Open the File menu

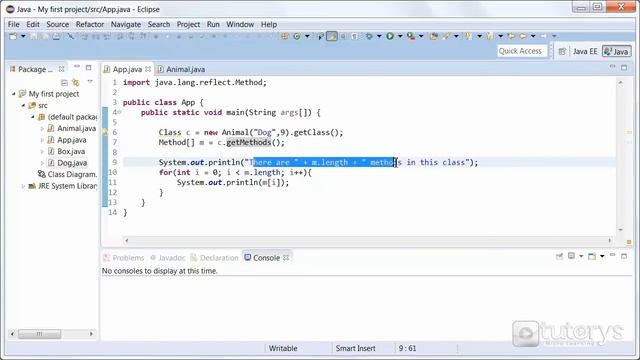[13, 24]
